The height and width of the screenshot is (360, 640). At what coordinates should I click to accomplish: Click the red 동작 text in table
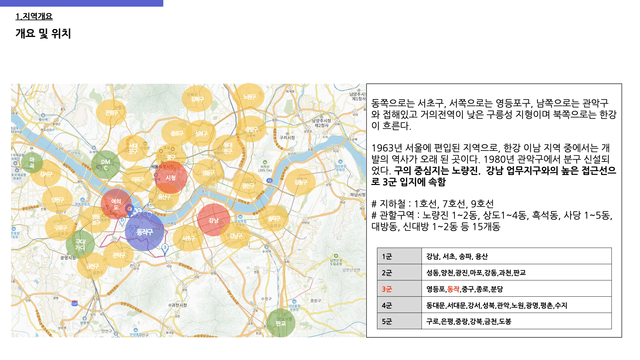click(x=453, y=289)
